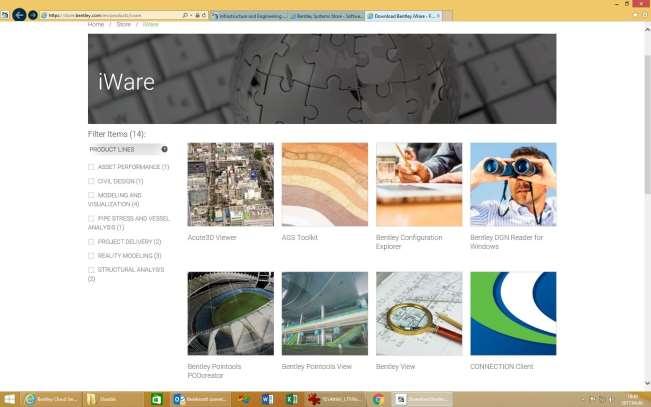
Task: Open Bentley Pointools View thumbnail
Action: point(325,314)
